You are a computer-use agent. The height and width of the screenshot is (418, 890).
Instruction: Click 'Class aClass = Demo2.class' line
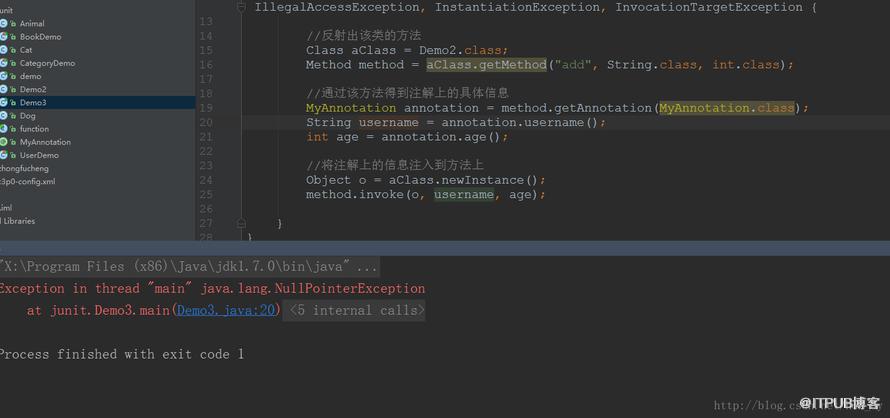tap(407, 50)
